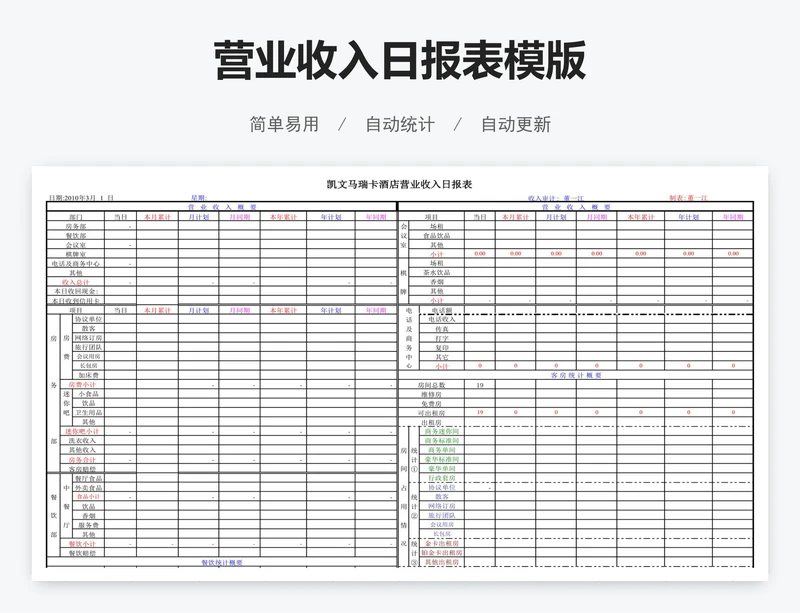Select the green 商务迷你间 row label
Screen dimensions: 800x613
tap(442, 431)
